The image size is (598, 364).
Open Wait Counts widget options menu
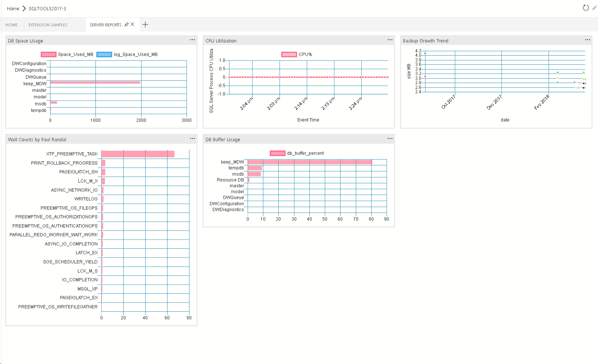tap(192, 139)
